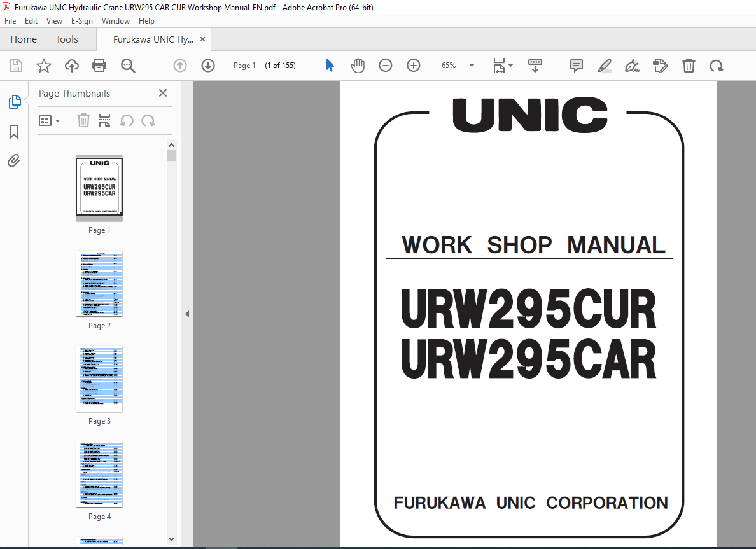Open the Window menu
Viewport: 756px width, 549px height.
pos(116,21)
